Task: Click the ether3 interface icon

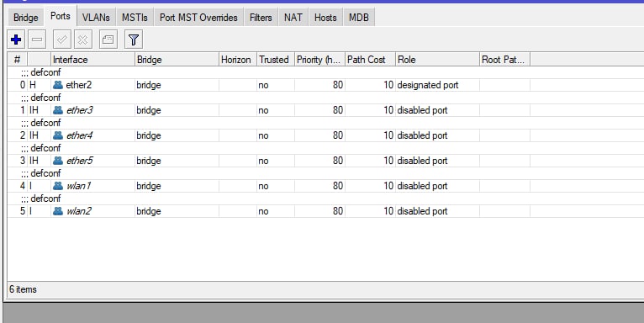Action: pyautogui.click(x=58, y=110)
